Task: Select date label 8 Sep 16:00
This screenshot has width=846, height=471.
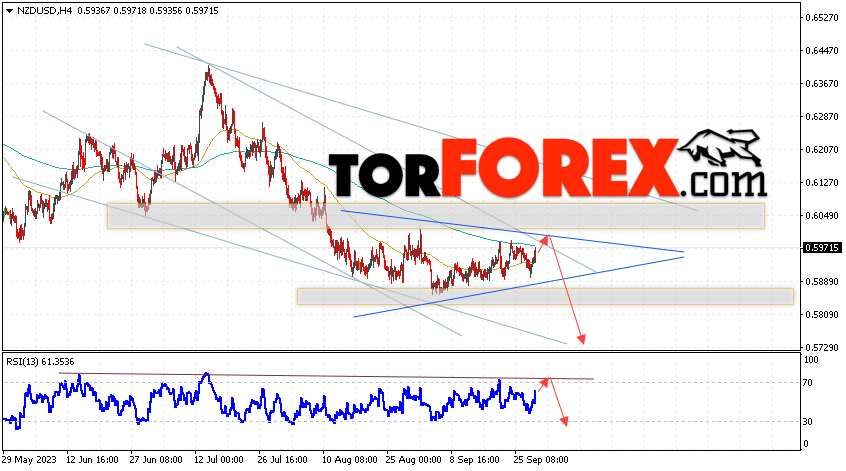Action: pyautogui.click(x=476, y=460)
